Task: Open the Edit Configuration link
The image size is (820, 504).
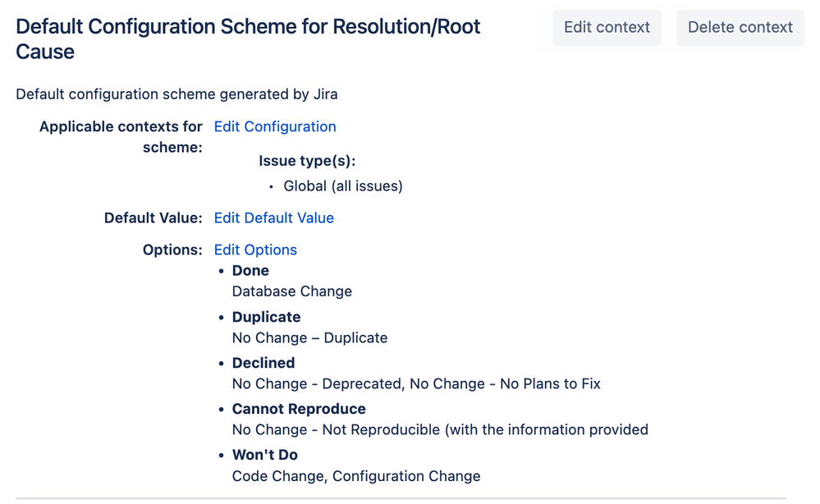Action: pos(275,126)
